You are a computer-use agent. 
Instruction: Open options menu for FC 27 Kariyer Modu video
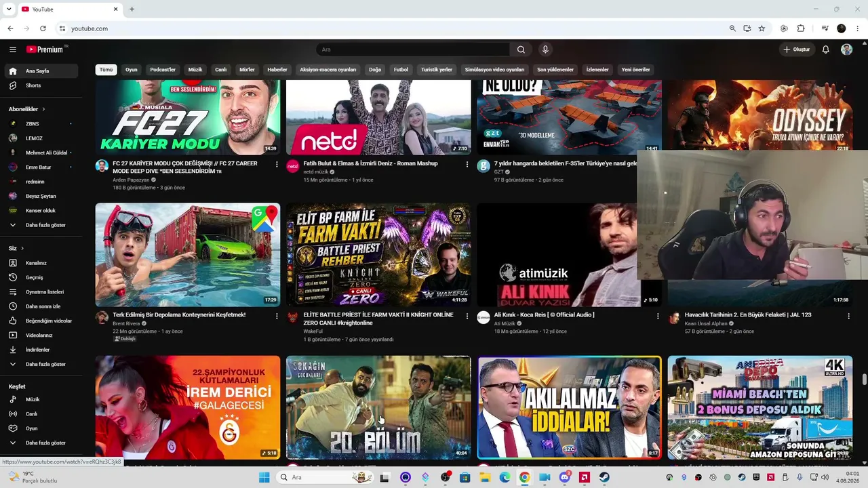[276, 164]
